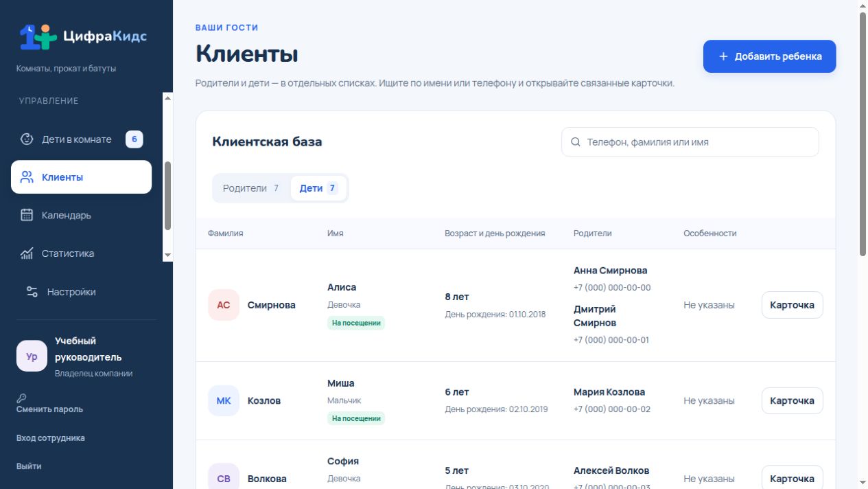Click the surname Смирнова in the table
The image size is (868, 489).
271,305
